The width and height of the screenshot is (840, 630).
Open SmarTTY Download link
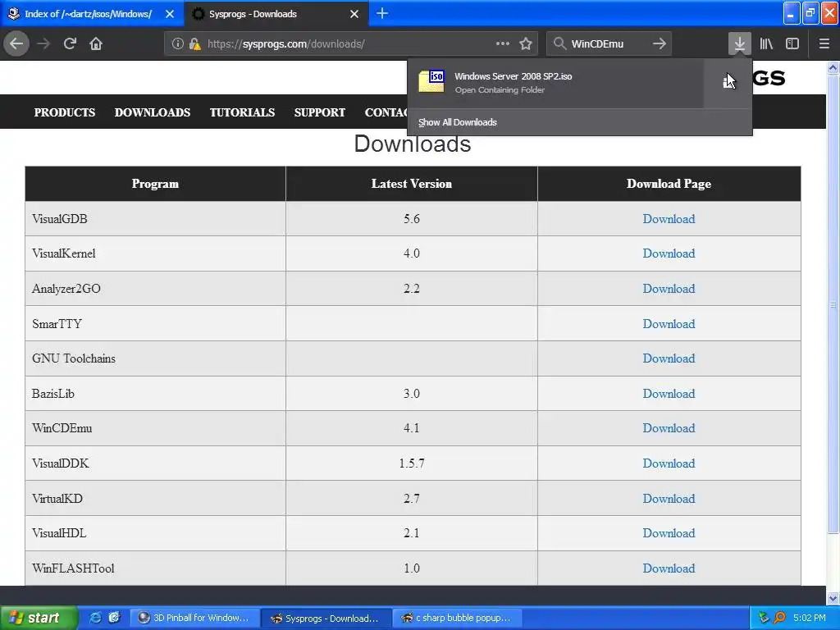(669, 323)
